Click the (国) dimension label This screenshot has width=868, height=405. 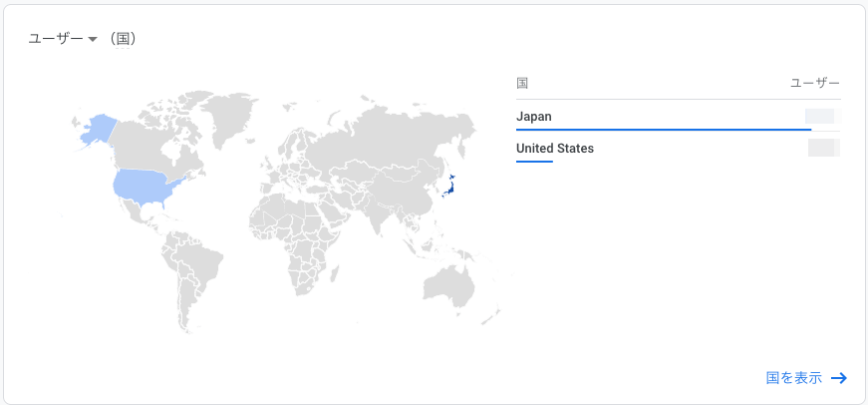click(123, 39)
